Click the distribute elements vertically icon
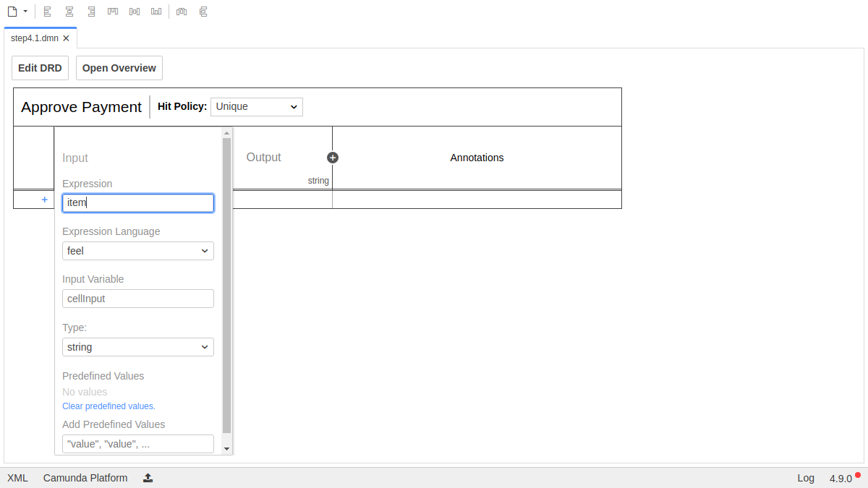This screenshot has width=868, height=488. tap(203, 12)
